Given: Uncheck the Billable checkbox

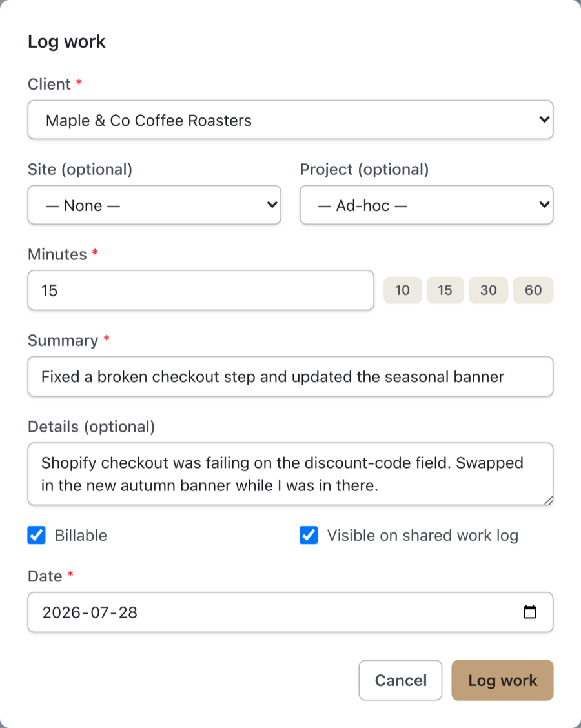Looking at the screenshot, I should pos(36,535).
